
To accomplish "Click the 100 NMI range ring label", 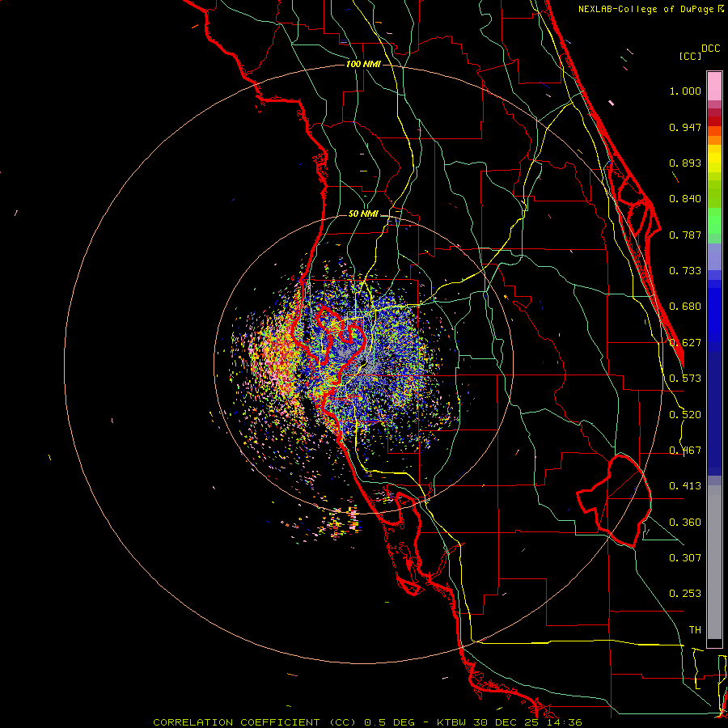I will (363, 64).
